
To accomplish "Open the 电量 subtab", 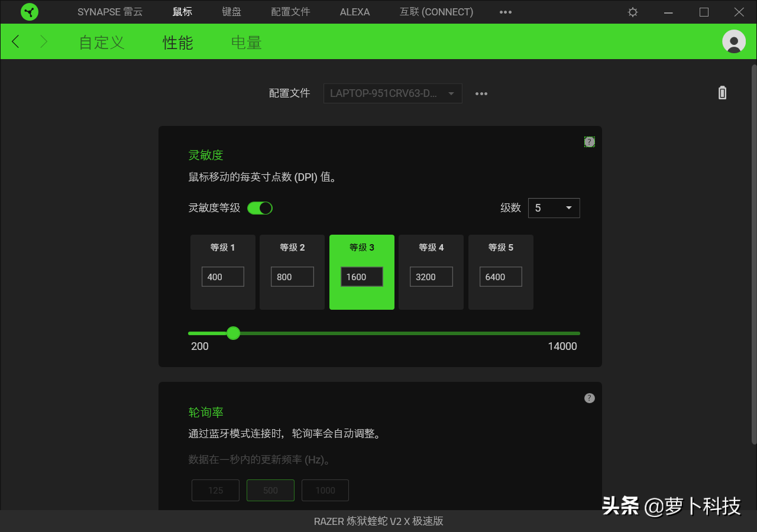I will [247, 42].
